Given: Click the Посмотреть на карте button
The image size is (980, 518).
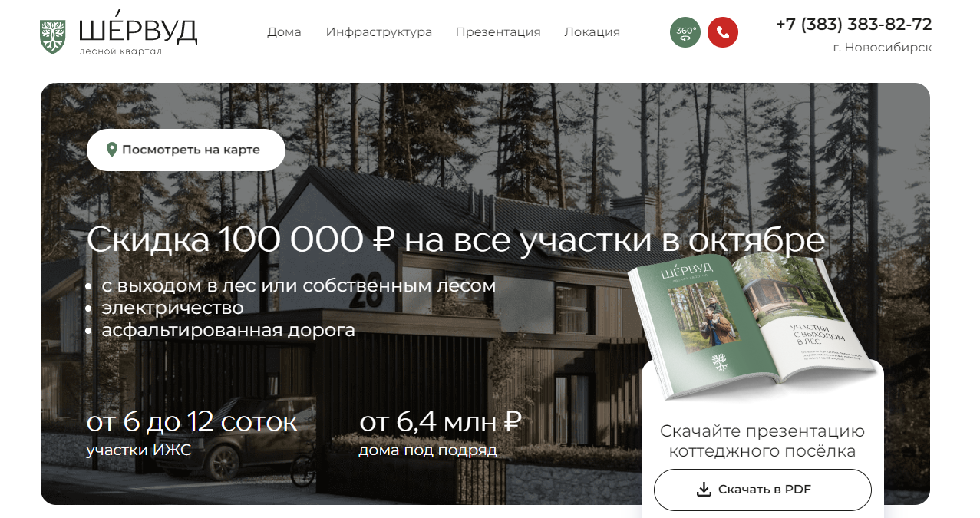Looking at the screenshot, I should pyautogui.click(x=186, y=150).
